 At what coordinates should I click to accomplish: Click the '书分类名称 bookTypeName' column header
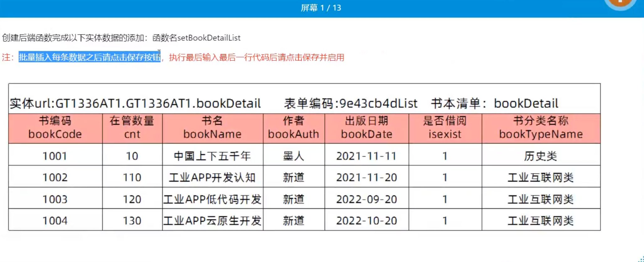coord(541,128)
